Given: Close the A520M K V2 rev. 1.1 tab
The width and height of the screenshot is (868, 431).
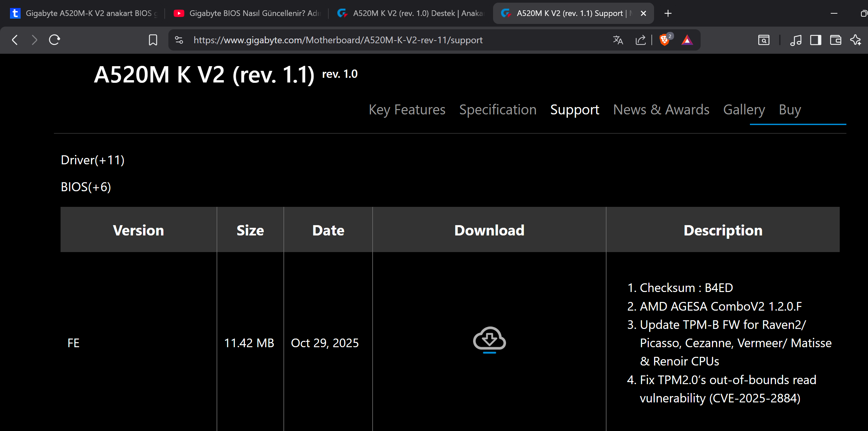Looking at the screenshot, I should pyautogui.click(x=643, y=13).
